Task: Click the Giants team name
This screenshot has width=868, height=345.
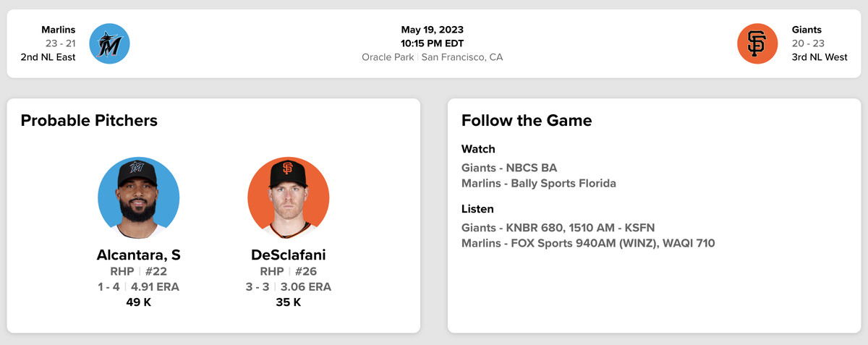Action: click(807, 30)
